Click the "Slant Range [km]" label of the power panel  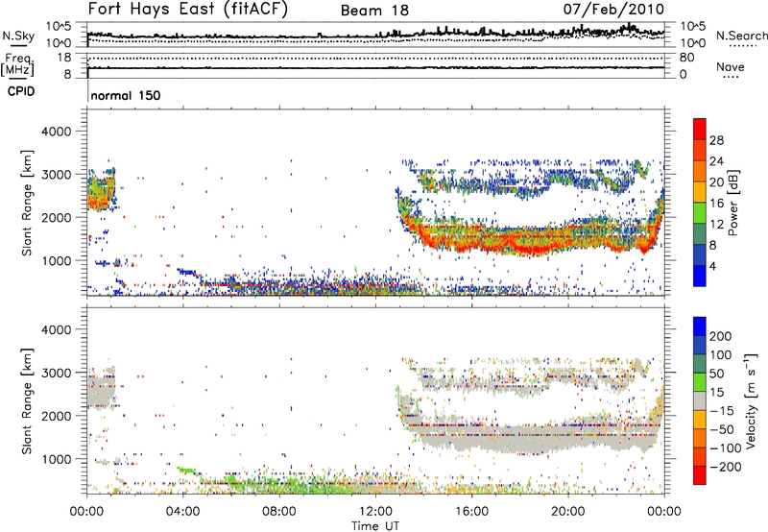pos(27,203)
